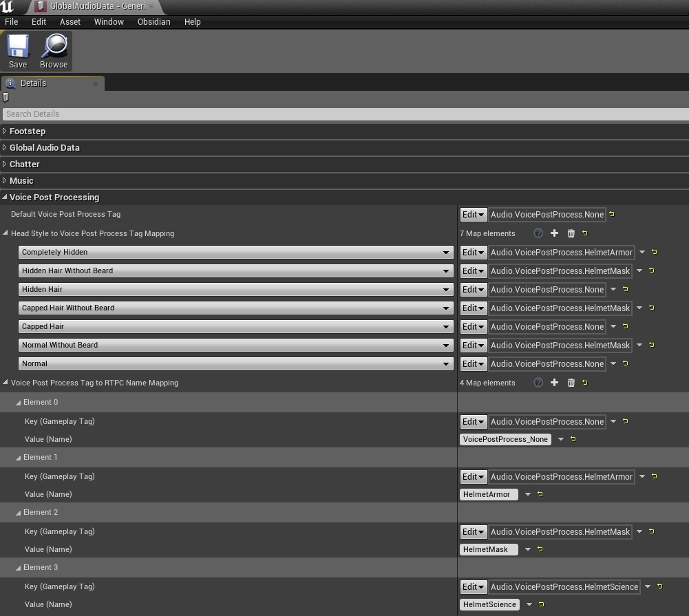The width and height of the screenshot is (689, 616).
Task: Open help for RTPC Name Mapping
Action: pyautogui.click(x=538, y=383)
